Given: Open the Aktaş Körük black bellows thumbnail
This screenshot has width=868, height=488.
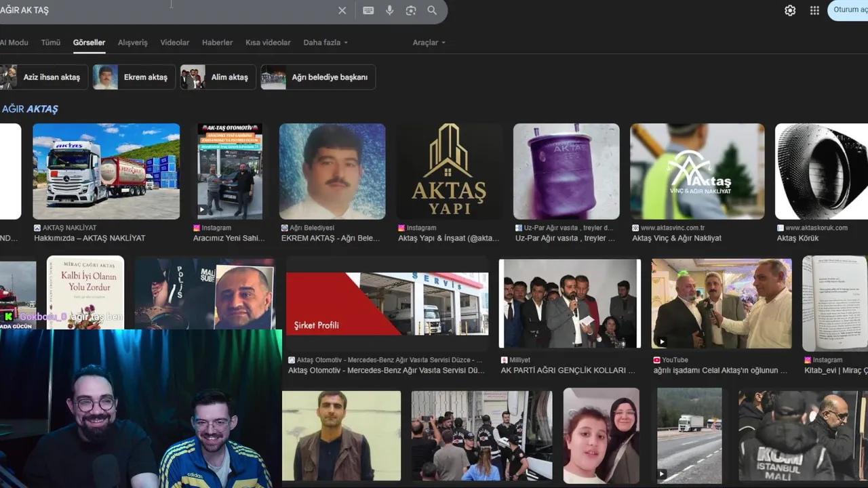Looking at the screenshot, I should [821, 171].
